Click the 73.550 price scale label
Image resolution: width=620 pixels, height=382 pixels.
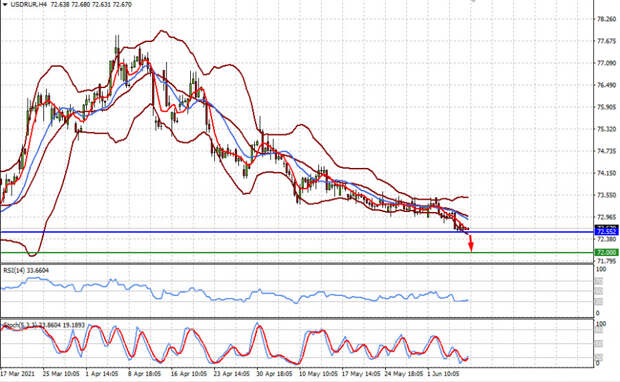(x=606, y=195)
